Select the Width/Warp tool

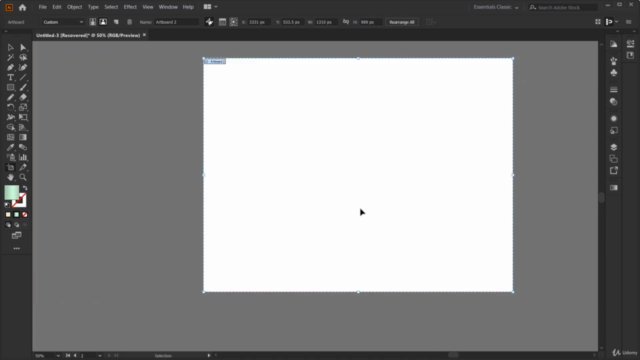[11, 118]
